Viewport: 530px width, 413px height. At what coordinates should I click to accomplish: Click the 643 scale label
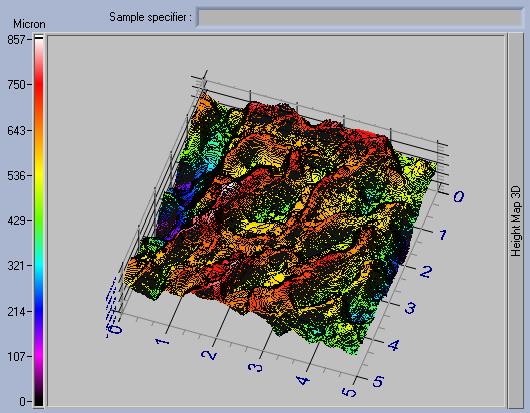[x=16, y=130]
